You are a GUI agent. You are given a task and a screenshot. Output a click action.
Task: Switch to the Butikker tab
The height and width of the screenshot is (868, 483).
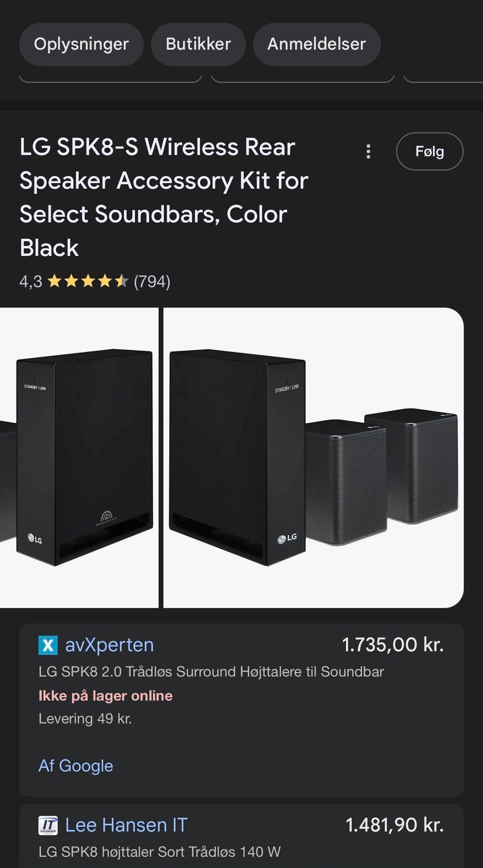pyautogui.click(x=198, y=44)
